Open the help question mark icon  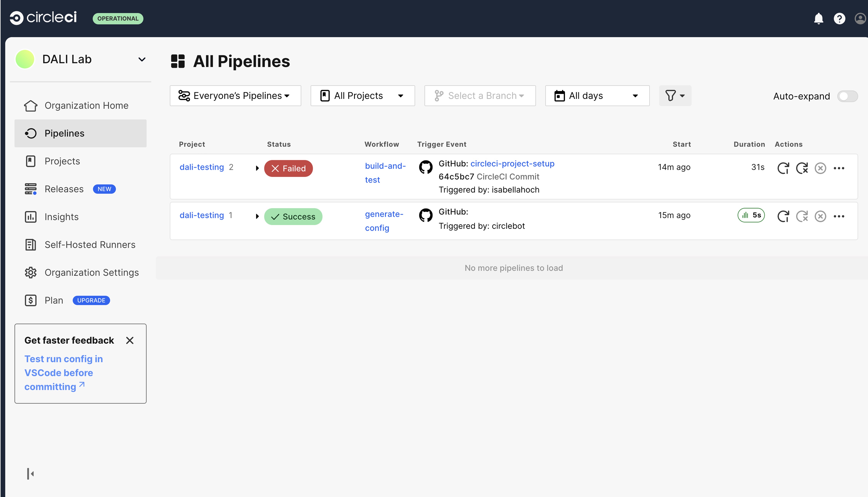click(x=839, y=18)
